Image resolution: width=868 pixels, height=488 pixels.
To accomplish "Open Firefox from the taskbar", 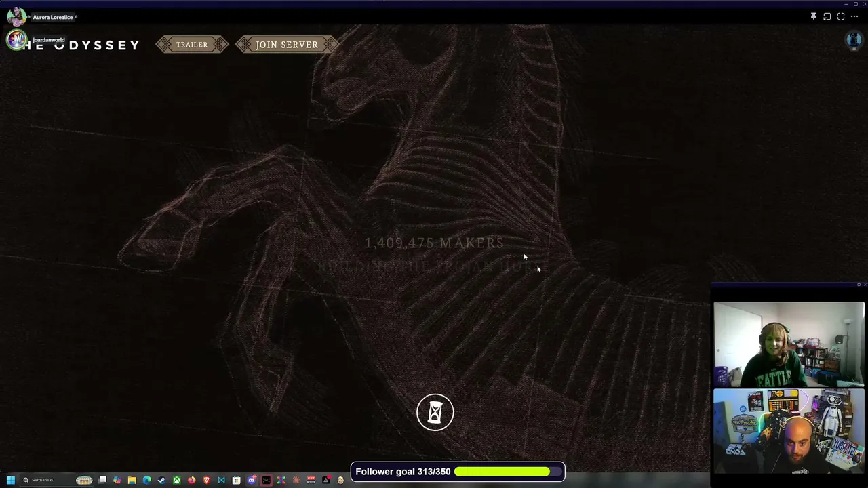I will pyautogui.click(x=191, y=480).
